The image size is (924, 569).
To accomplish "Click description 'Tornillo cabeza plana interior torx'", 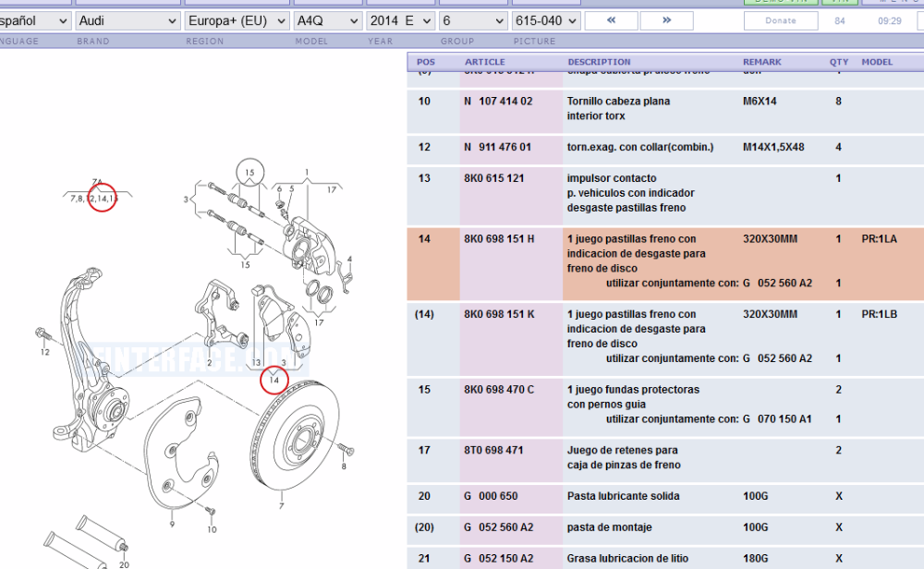I will (x=619, y=109).
